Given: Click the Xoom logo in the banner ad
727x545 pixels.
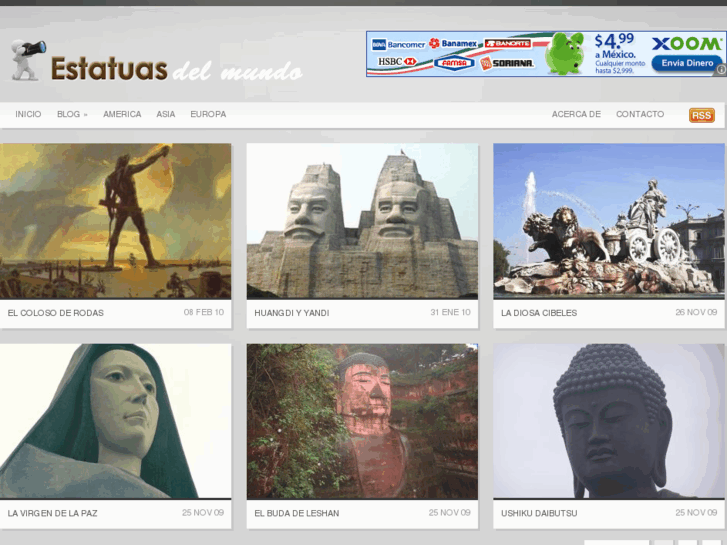Looking at the screenshot, I should coord(687,44).
